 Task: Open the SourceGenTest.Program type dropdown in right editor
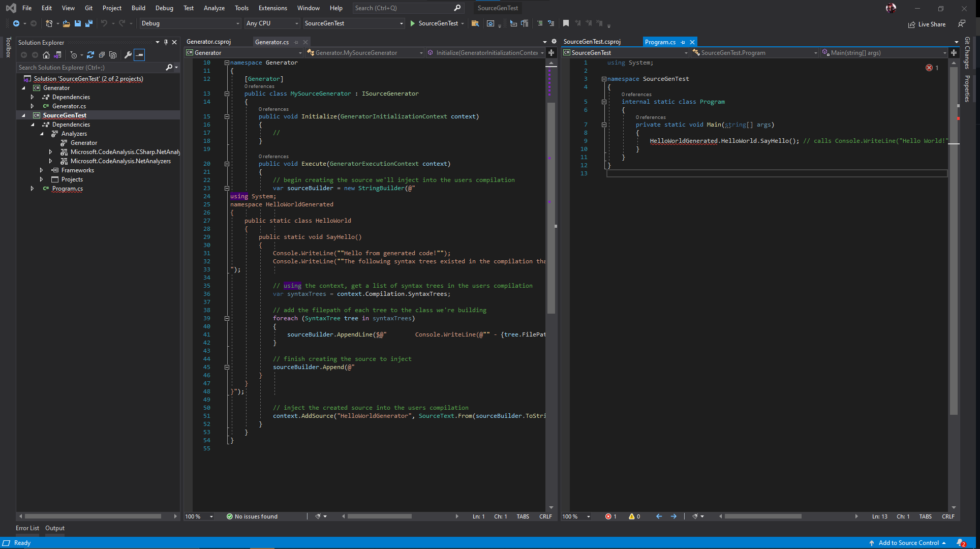point(755,53)
